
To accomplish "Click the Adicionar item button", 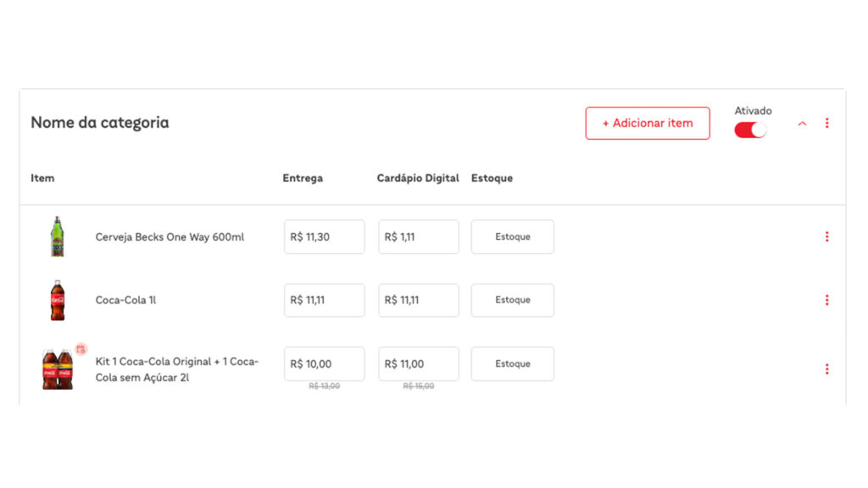I will (647, 124).
